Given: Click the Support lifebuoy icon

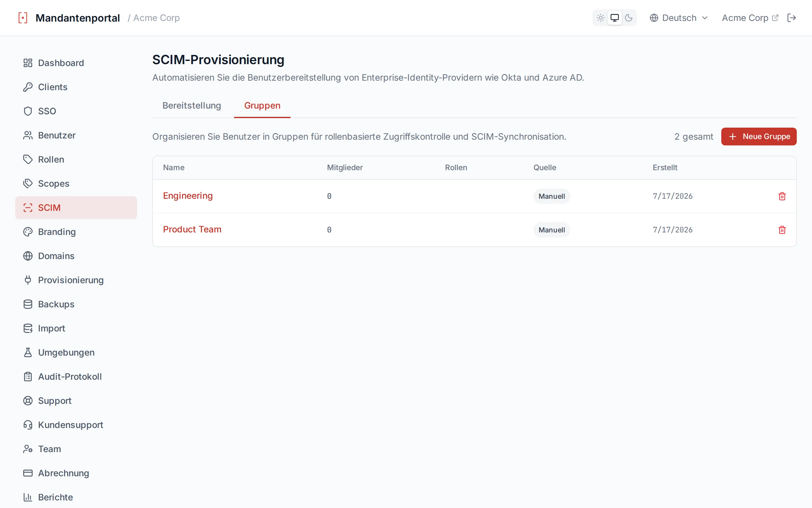Looking at the screenshot, I should click(x=28, y=401).
